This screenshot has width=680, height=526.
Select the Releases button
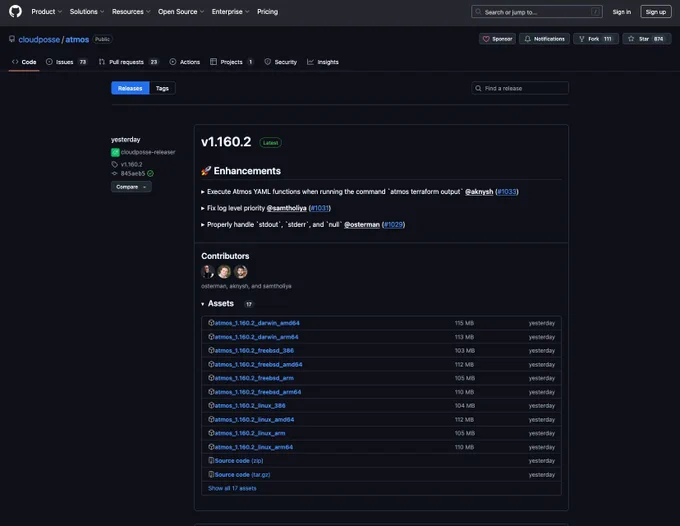[x=130, y=88]
